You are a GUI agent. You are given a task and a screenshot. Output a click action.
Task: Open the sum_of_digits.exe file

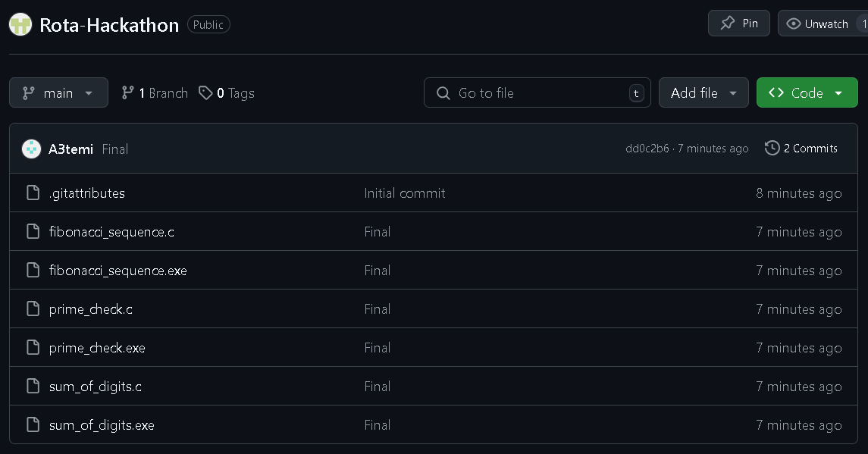click(102, 424)
